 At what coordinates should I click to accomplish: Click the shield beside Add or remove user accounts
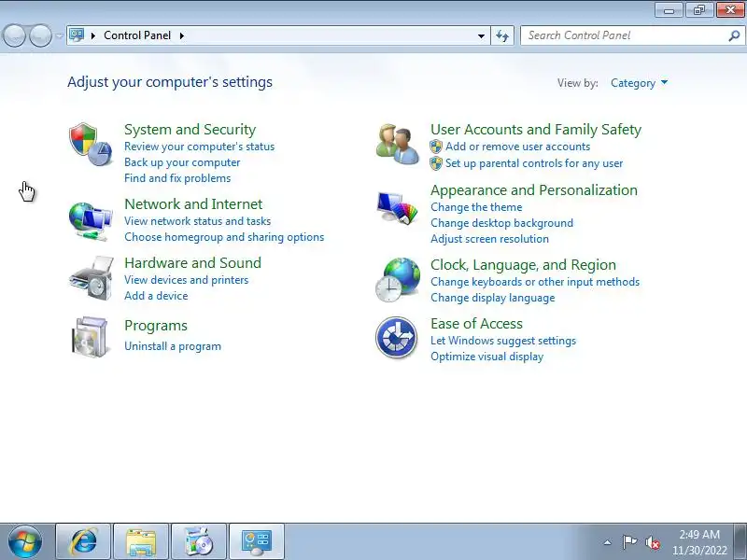click(x=436, y=147)
